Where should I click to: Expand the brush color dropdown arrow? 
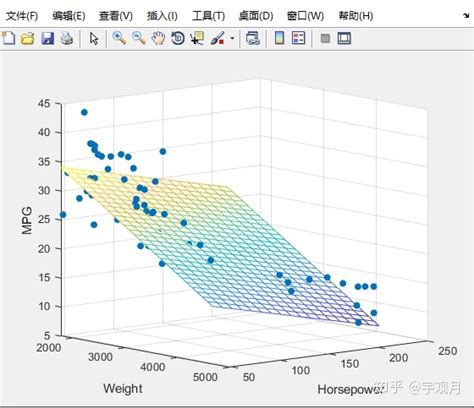pos(232,38)
